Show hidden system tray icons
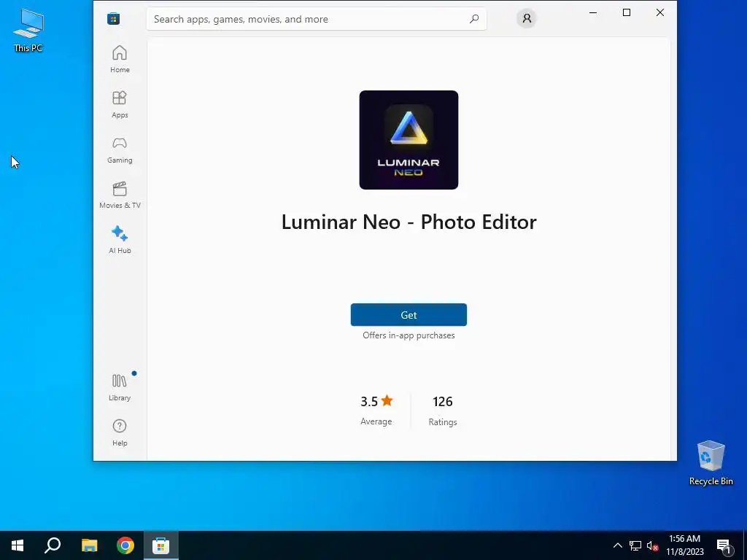The image size is (747, 560). point(617,545)
